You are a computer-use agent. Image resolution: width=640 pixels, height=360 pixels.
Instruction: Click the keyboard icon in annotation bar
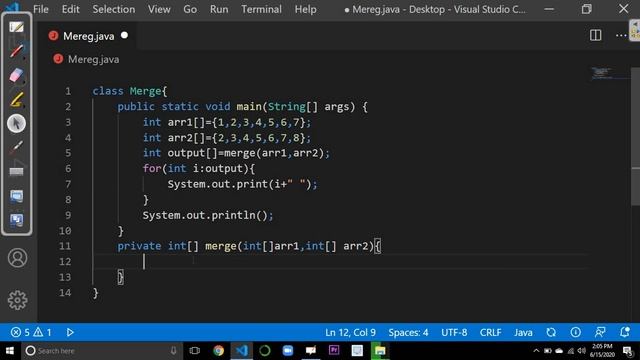click(x=16, y=171)
